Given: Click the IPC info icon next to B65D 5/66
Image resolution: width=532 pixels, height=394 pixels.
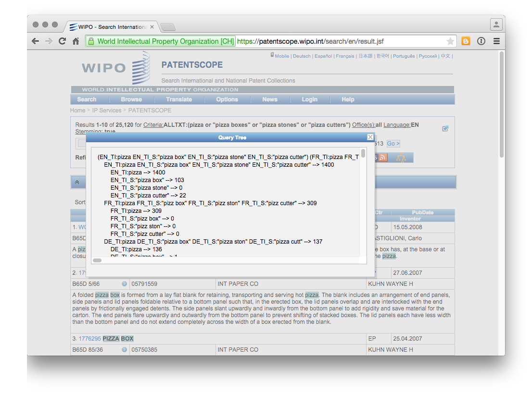Looking at the screenshot, I should click(x=124, y=284).
